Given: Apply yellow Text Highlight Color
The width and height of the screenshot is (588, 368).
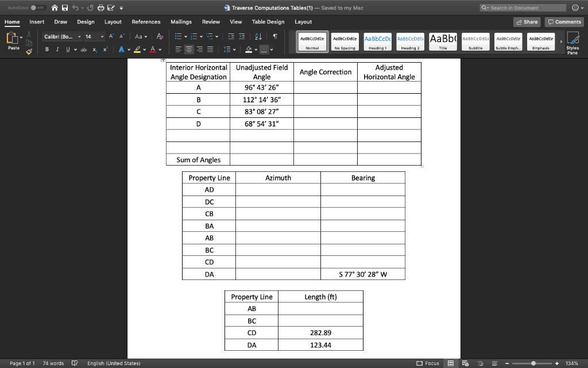Looking at the screenshot, I should pyautogui.click(x=137, y=49).
